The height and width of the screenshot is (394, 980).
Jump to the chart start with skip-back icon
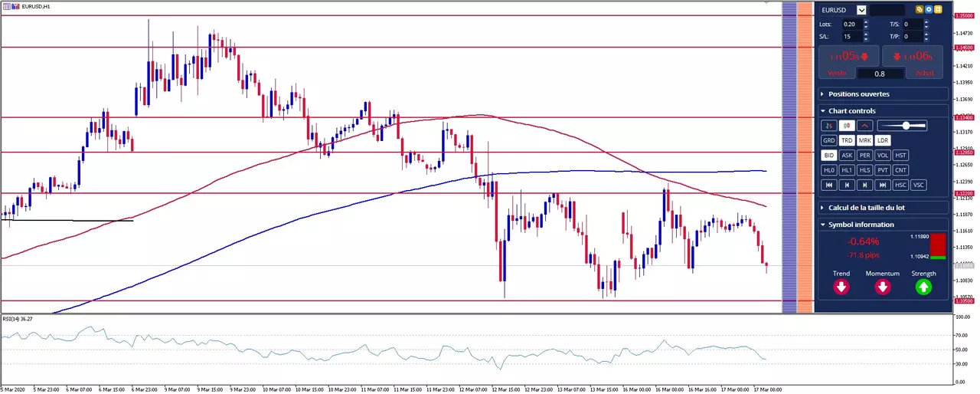point(829,185)
